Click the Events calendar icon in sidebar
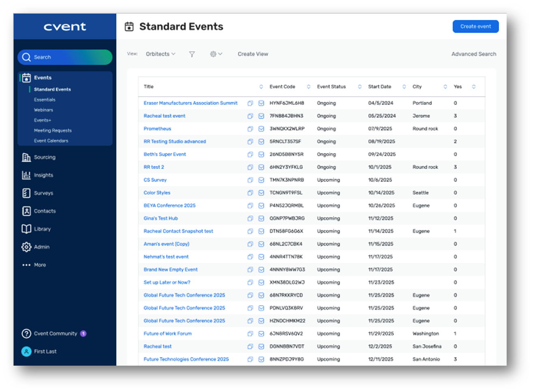This screenshot has height=392, width=533. pos(26,77)
